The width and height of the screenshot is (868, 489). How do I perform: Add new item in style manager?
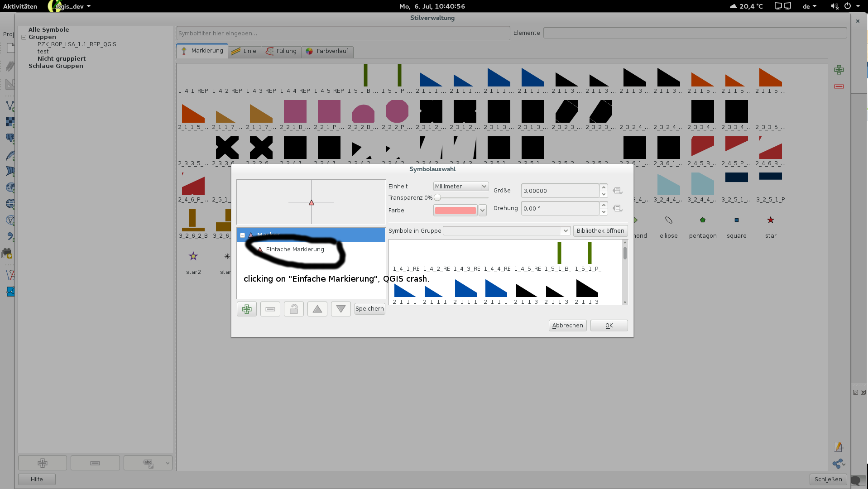coord(839,70)
